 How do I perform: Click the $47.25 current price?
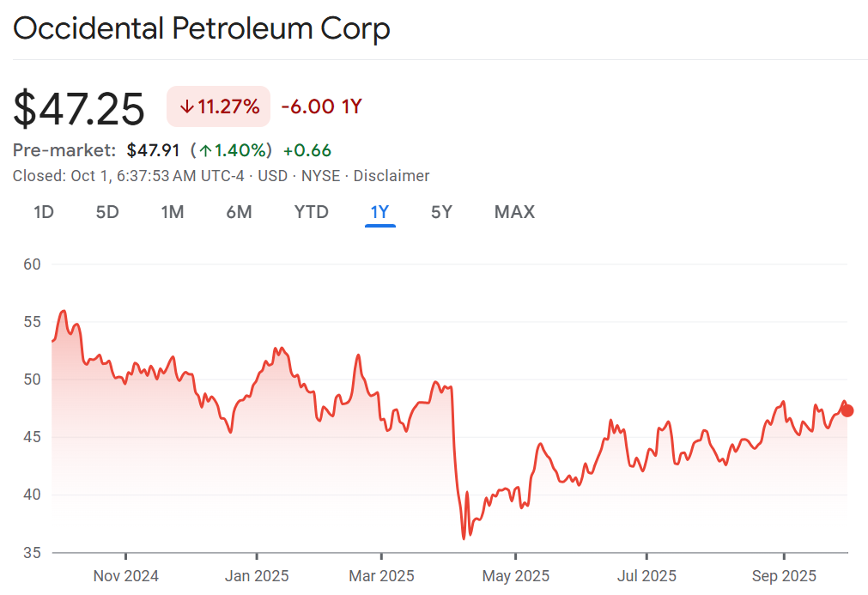(79, 109)
